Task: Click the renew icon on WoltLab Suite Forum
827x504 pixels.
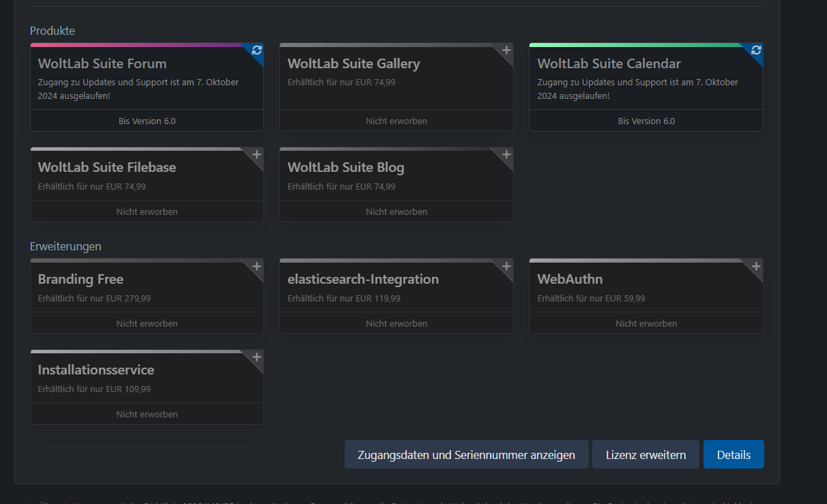Action: coord(257,50)
